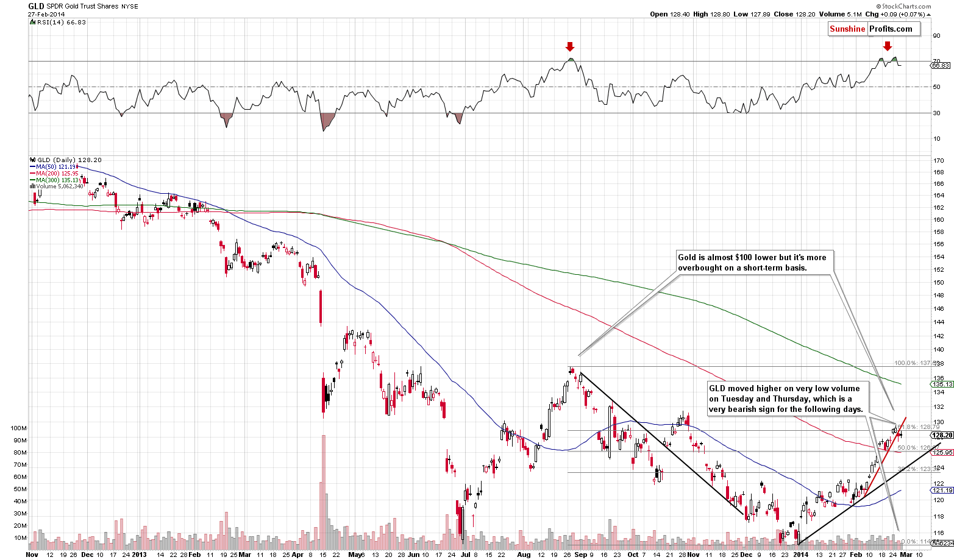
Task: Click the 'RSI(14) 66.83' indicator label
Action: 61,22
